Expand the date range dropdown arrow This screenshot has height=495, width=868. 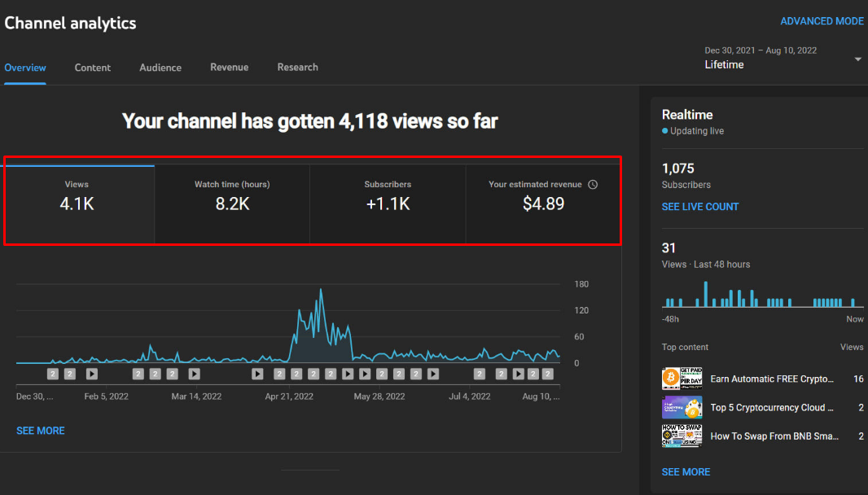point(857,59)
